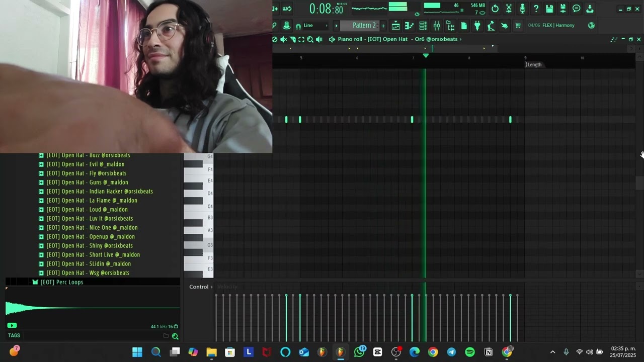Viewport: 644px width, 362px height.
Task: Click the browser search magnifier icon
Action: pyautogui.click(x=175, y=336)
